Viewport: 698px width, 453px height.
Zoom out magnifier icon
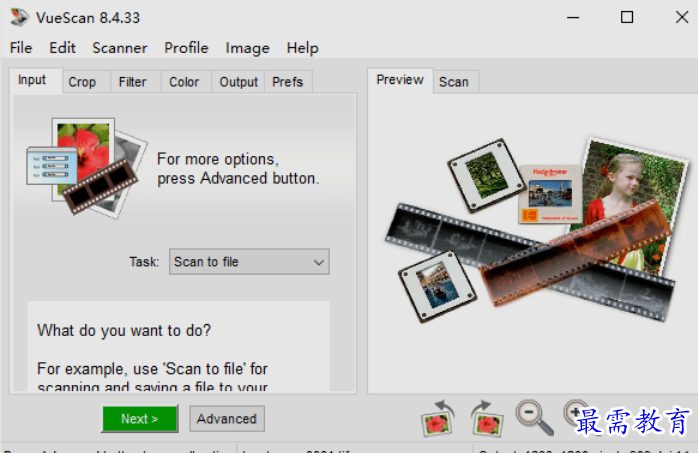click(x=534, y=417)
